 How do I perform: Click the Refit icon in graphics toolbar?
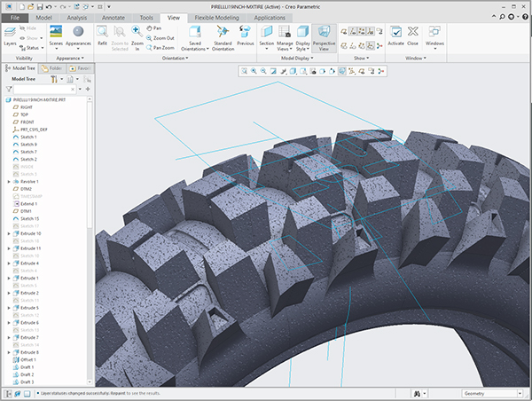point(244,71)
